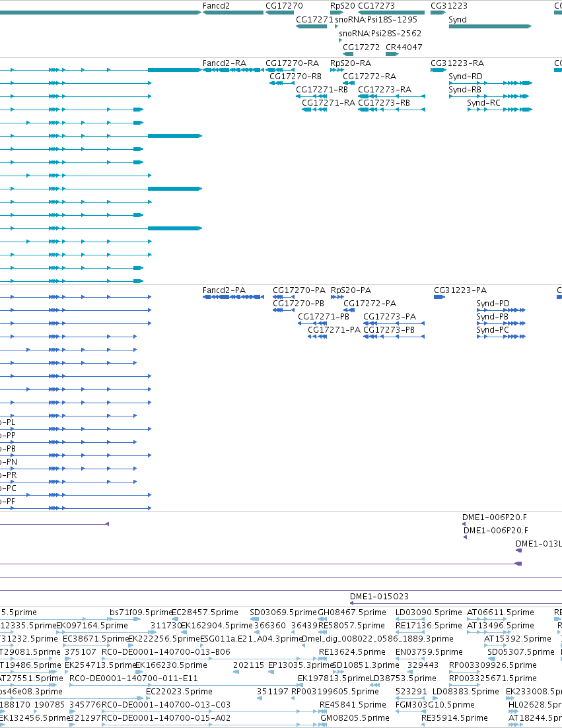562x728 pixels.
Task: Click the Synd-PC protein label
Action: point(493,329)
